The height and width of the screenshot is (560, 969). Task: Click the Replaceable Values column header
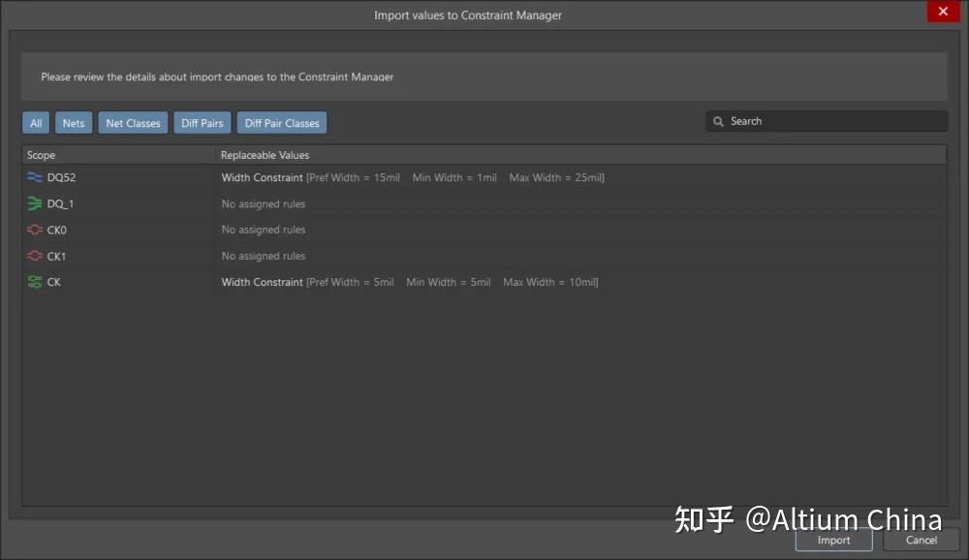[265, 154]
